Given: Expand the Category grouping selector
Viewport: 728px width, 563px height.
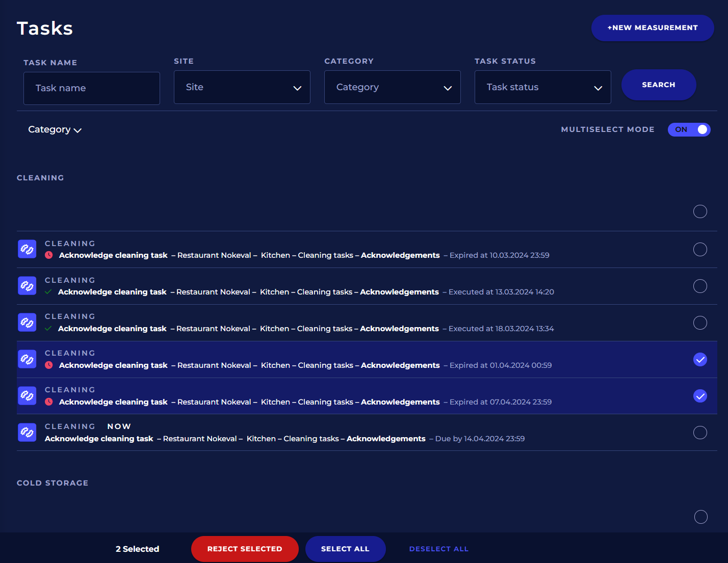Looking at the screenshot, I should (x=55, y=129).
